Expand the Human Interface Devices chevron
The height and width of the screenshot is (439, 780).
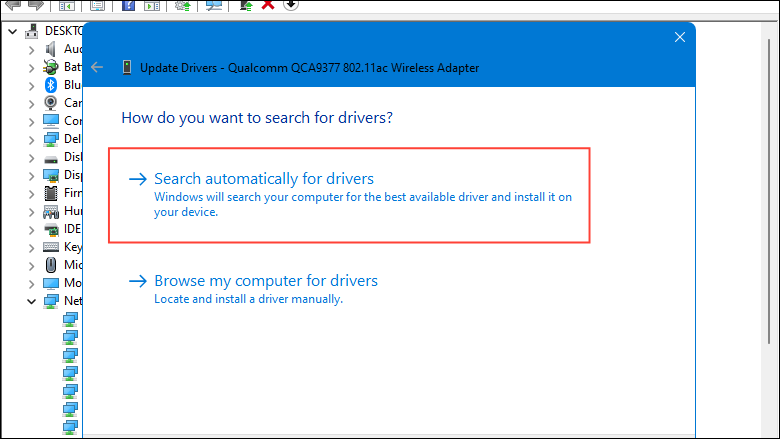(31, 212)
